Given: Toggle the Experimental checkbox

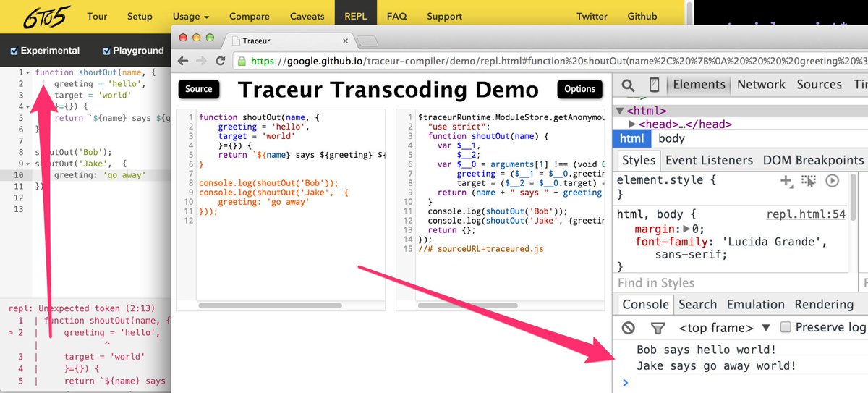Looking at the screenshot, I should pyautogui.click(x=14, y=51).
